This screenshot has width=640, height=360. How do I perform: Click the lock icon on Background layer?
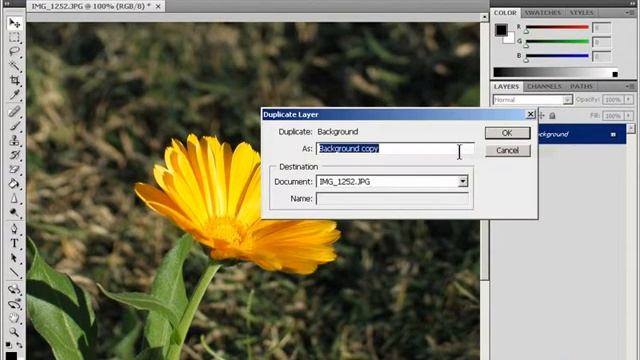point(613,134)
